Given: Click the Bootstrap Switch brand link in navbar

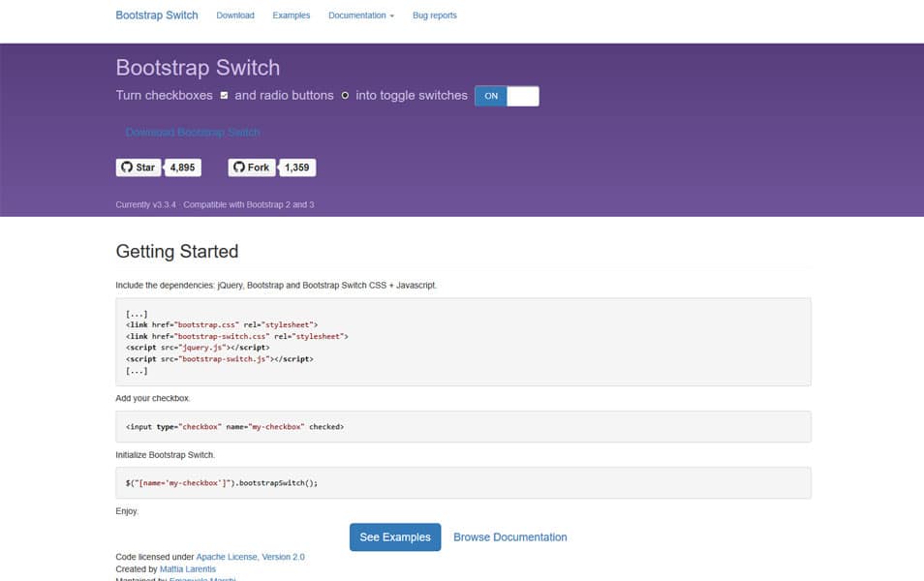Looking at the screenshot, I should (x=157, y=15).
